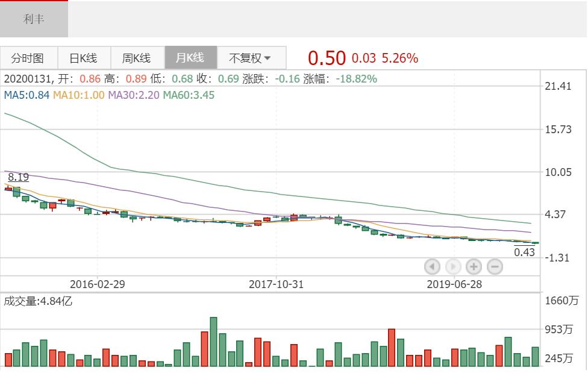The height and width of the screenshot is (373, 588).
Task: Click the 2016-02-29 axis date label
Action: click(x=98, y=283)
